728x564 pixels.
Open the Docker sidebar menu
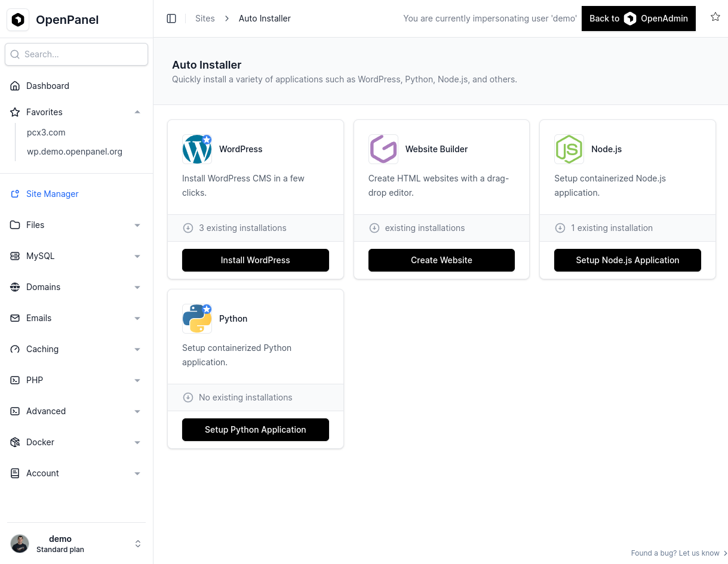76,442
